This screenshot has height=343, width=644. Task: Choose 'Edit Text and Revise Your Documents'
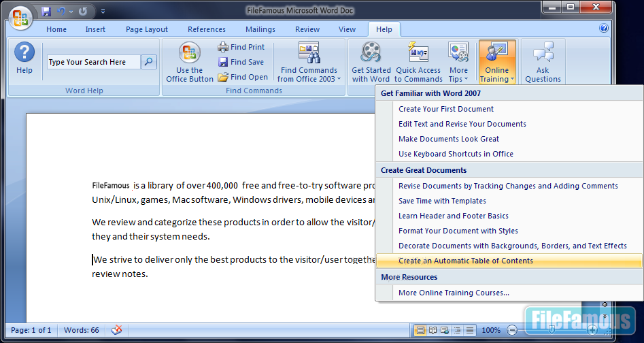tap(509, 124)
